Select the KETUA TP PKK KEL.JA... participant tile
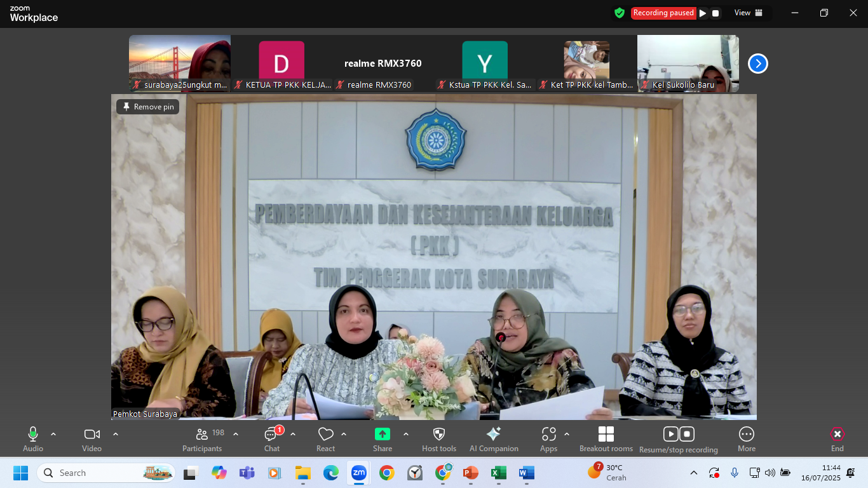 281,64
